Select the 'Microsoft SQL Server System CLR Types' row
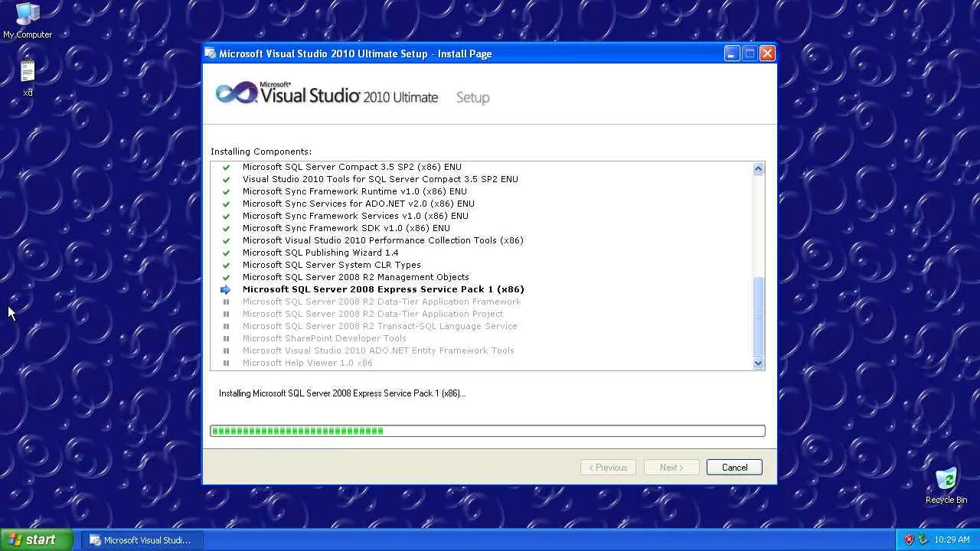 (x=332, y=265)
